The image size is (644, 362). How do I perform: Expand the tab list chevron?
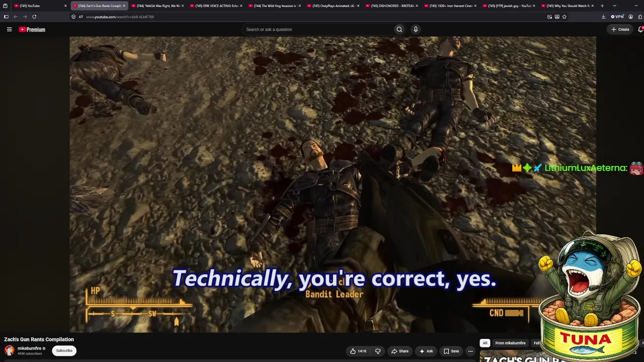pos(614,6)
